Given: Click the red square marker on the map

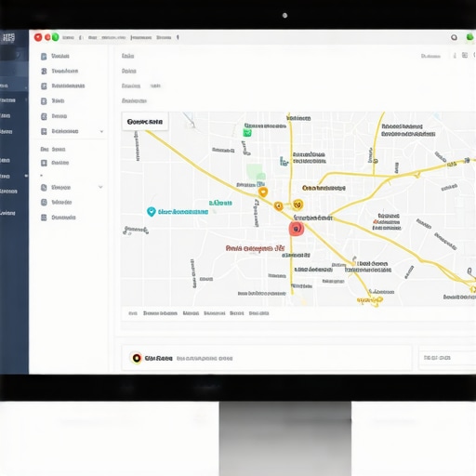Looking at the screenshot, I should pyautogui.click(x=297, y=229).
